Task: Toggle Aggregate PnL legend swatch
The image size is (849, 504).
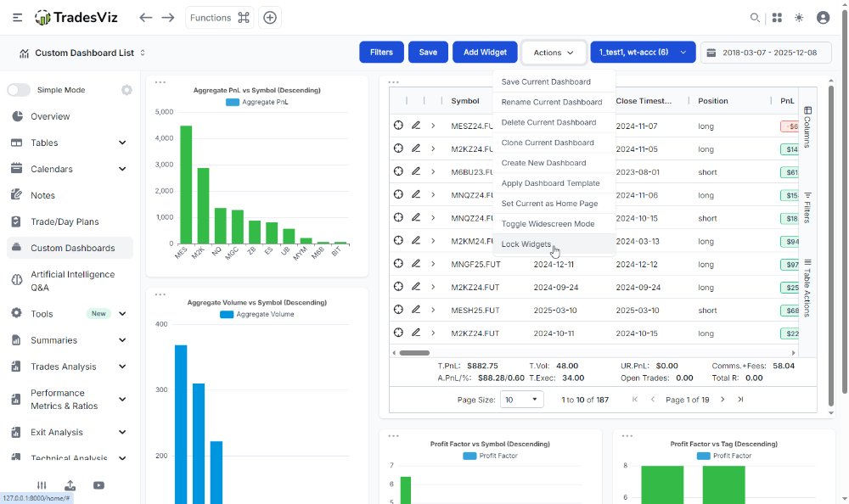Action: [233, 102]
